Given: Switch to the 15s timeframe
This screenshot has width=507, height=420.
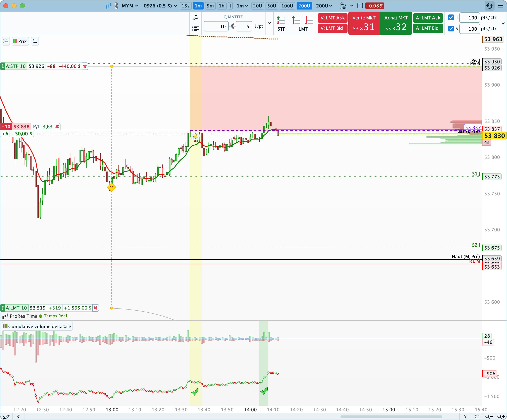Looking at the screenshot, I should 185,6.
